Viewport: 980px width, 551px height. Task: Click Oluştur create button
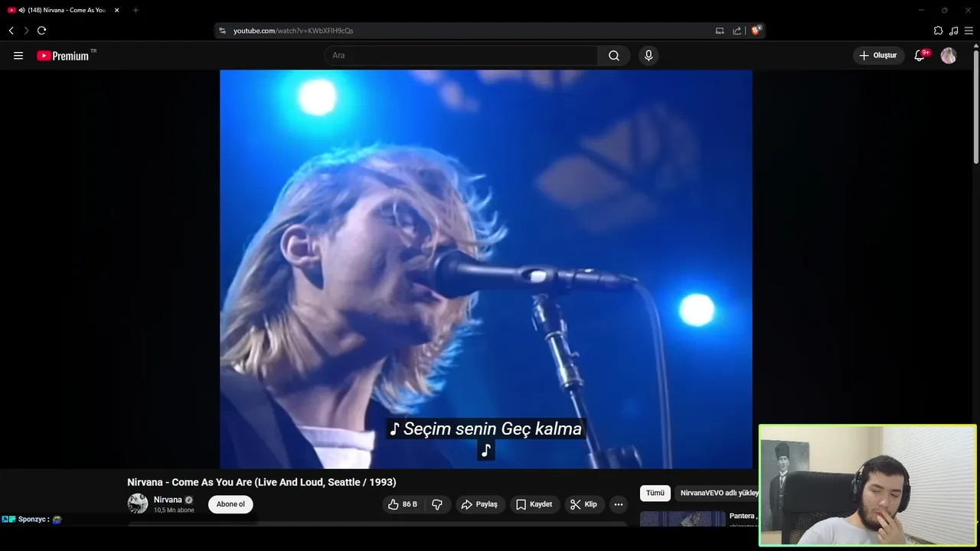coord(879,56)
